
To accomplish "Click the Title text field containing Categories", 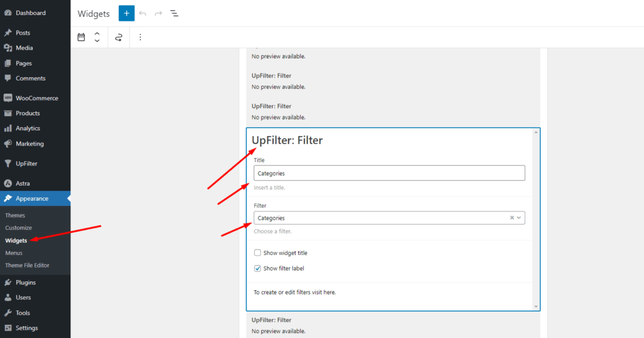I will click(x=389, y=173).
